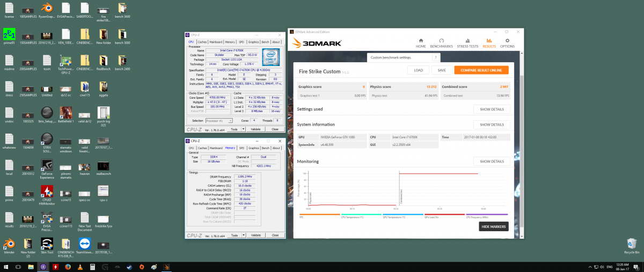Click the help question mark beside custom benchmark settings

pos(436,57)
